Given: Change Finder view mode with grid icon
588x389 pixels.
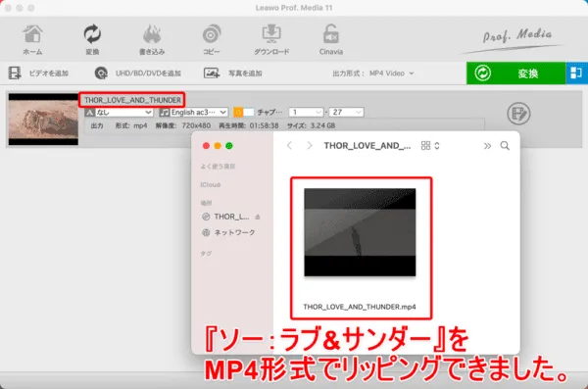Looking at the screenshot, I should 430,146.
